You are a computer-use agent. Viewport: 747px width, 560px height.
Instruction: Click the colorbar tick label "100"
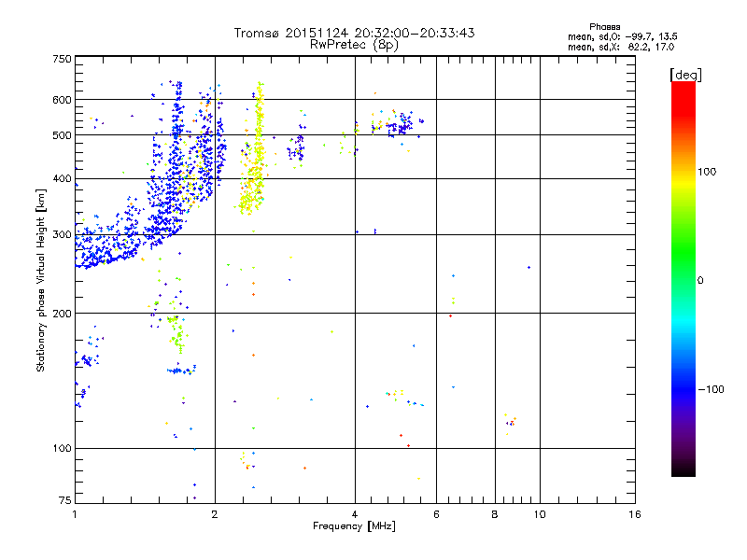(x=707, y=172)
